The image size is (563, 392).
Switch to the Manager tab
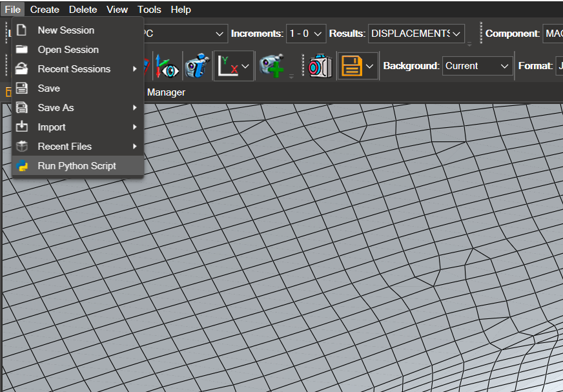[166, 92]
